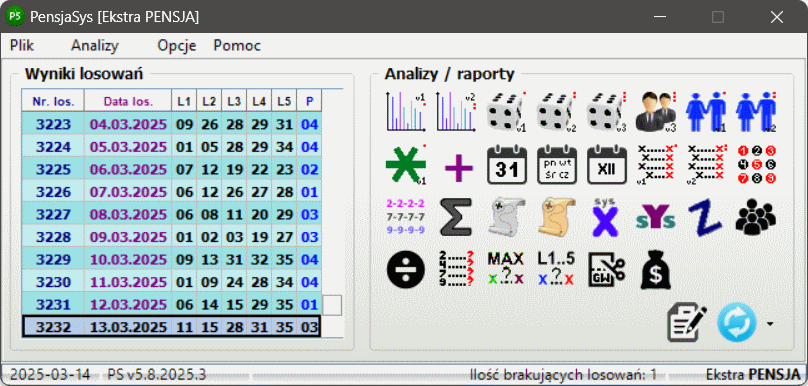Screen dimensions: 808x386
Task: Open the blue couple v1 analysis
Action: [x=706, y=111]
